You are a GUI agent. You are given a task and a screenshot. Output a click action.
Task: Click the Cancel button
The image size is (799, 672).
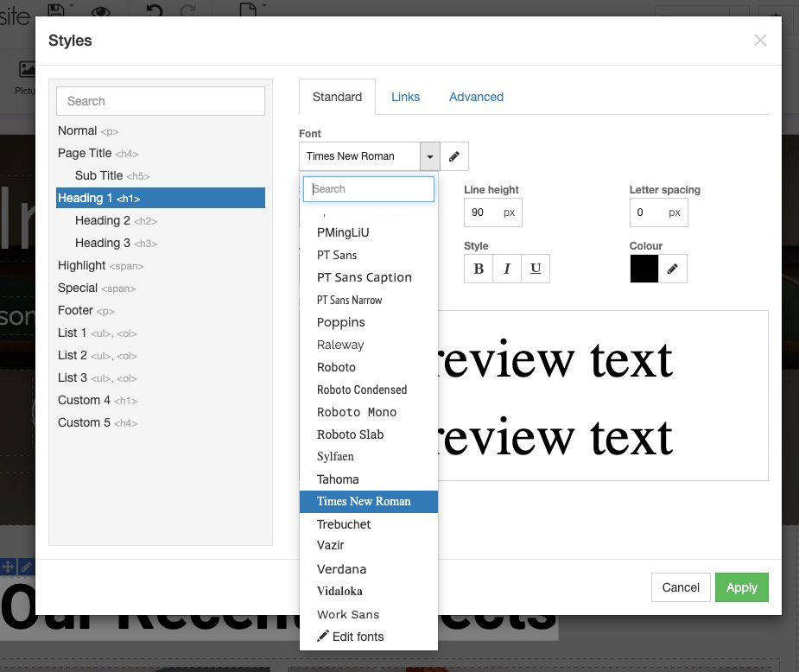click(x=681, y=587)
